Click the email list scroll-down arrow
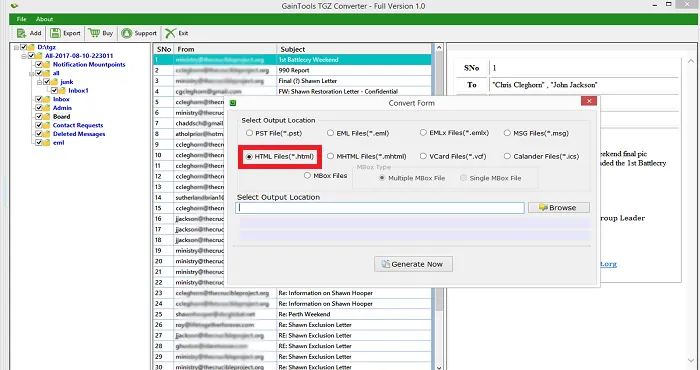 [x=438, y=367]
